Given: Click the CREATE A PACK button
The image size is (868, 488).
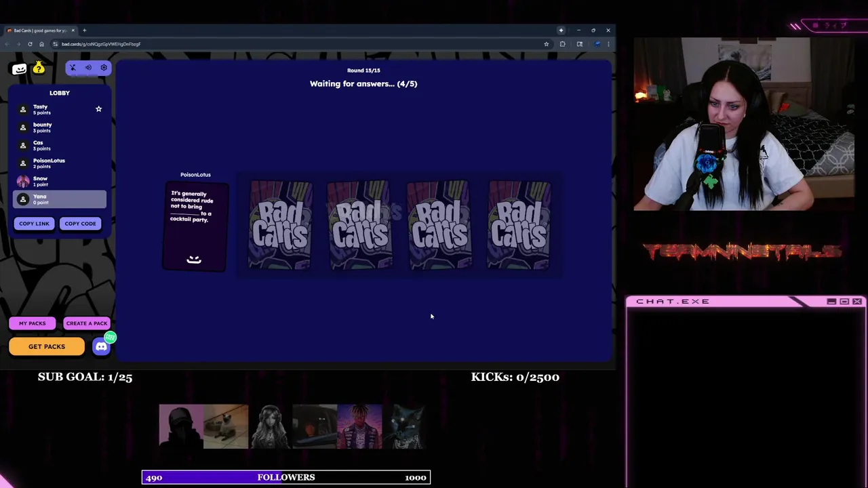Looking at the screenshot, I should [x=87, y=323].
